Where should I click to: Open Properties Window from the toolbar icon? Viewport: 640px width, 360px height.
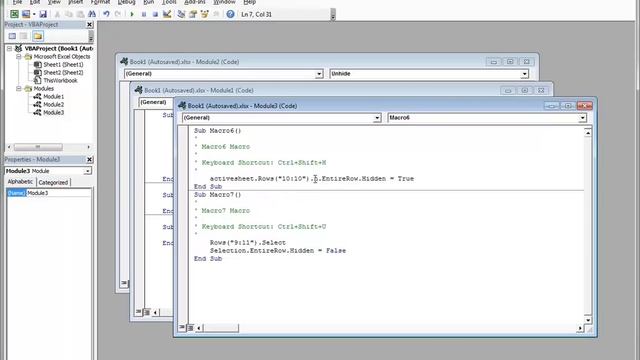(x=193, y=14)
